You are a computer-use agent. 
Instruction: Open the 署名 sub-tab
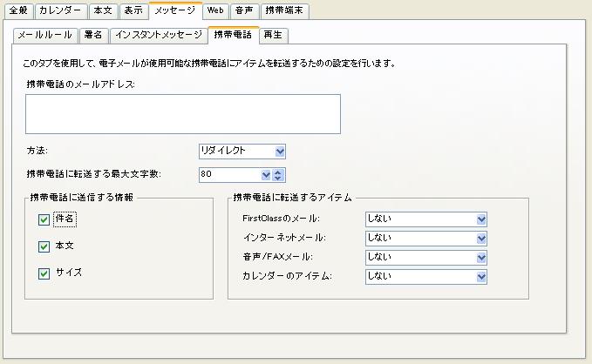coord(93,36)
